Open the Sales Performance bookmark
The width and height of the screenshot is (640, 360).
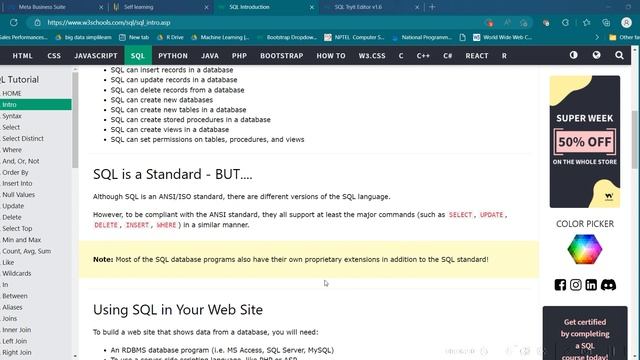(24, 37)
